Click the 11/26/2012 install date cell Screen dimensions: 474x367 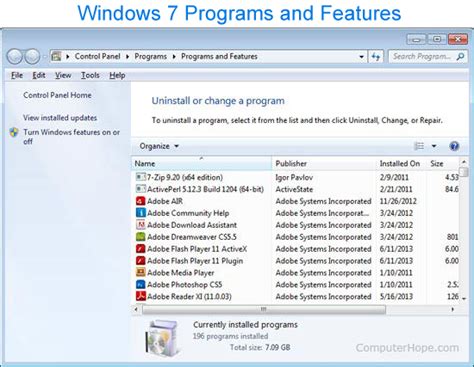398,201
